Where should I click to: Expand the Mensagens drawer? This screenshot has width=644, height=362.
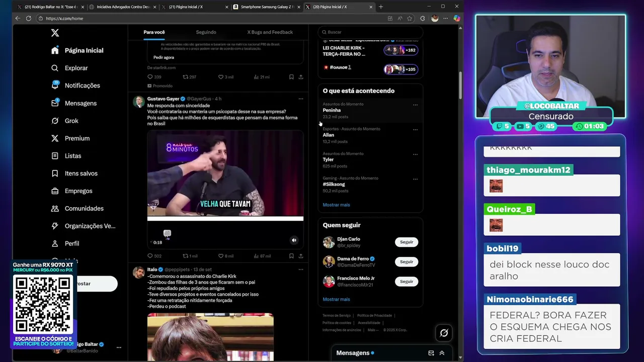coord(442,353)
